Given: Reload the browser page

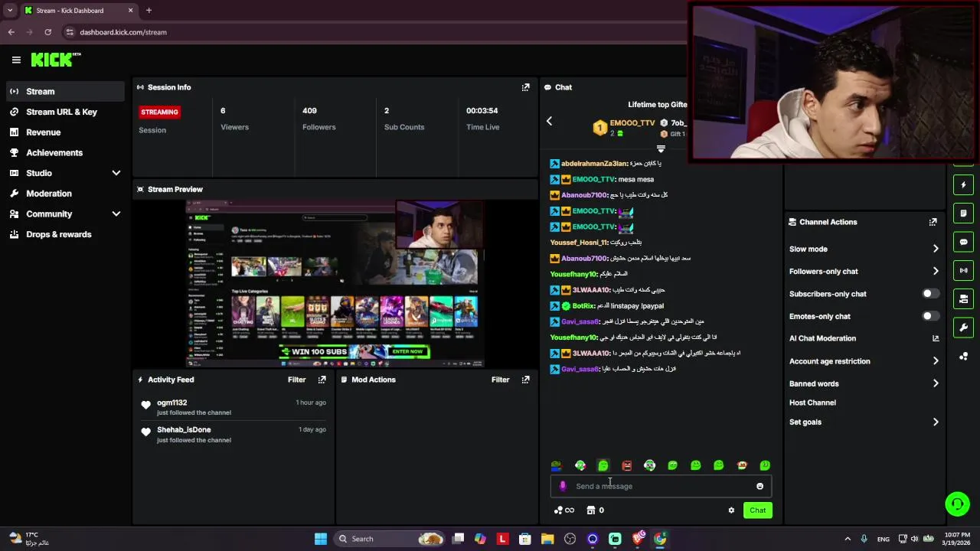Looking at the screenshot, I should 47,32.
